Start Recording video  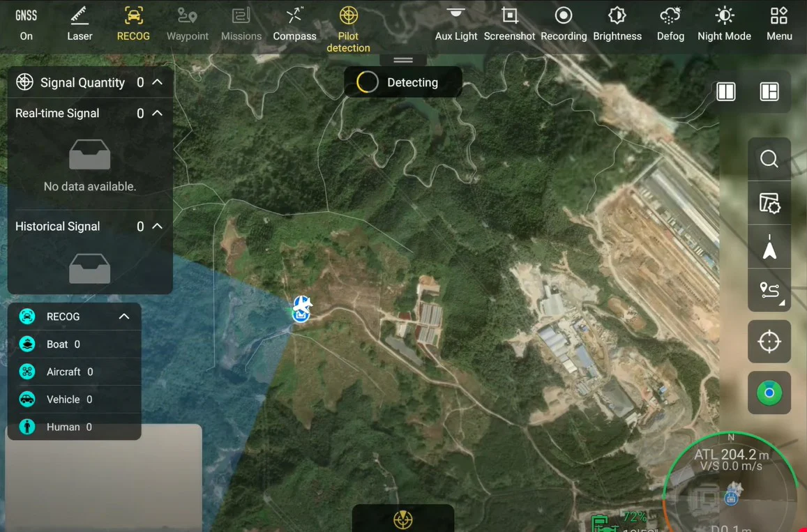[x=564, y=24]
